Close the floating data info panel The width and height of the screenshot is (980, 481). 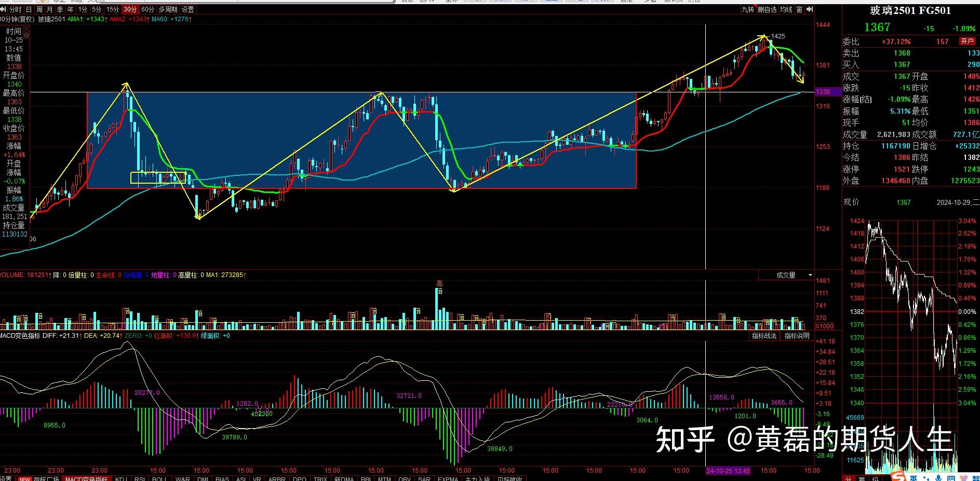coord(27,29)
